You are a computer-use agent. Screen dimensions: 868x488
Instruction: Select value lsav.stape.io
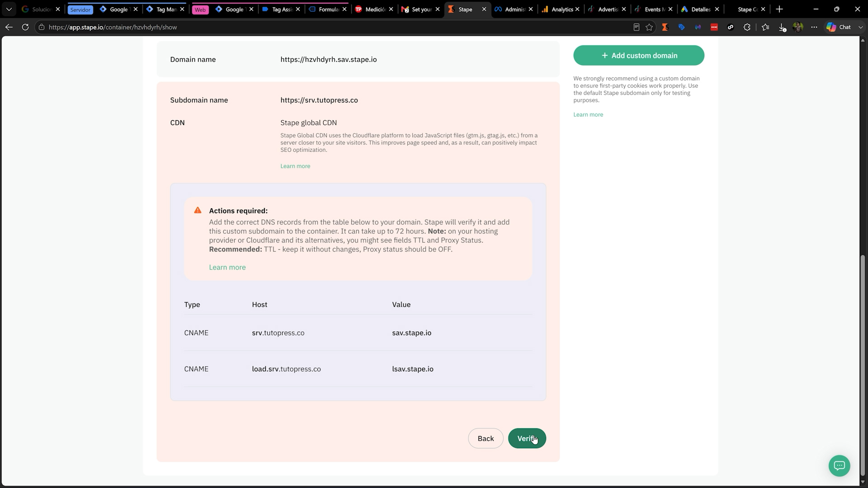point(413,369)
